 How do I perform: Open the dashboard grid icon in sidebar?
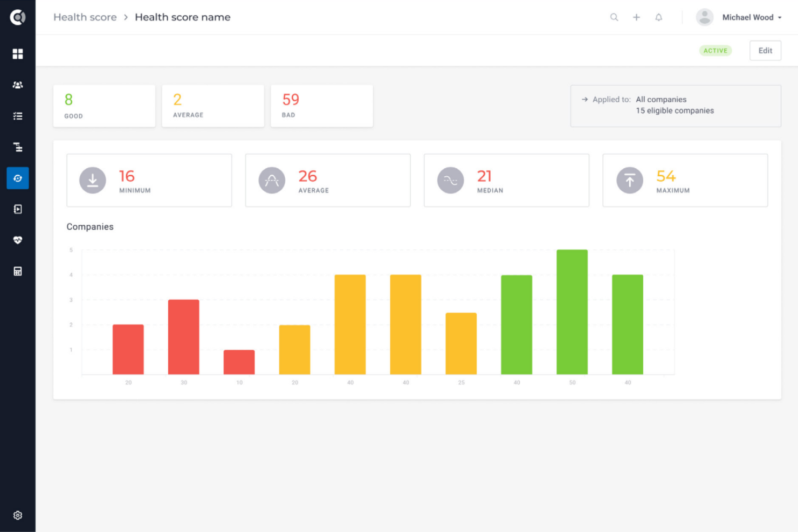point(18,54)
